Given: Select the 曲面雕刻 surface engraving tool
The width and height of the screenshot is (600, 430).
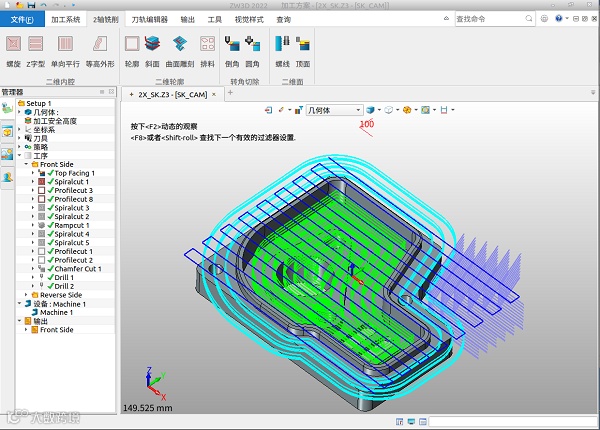Looking at the screenshot, I should 180,51.
